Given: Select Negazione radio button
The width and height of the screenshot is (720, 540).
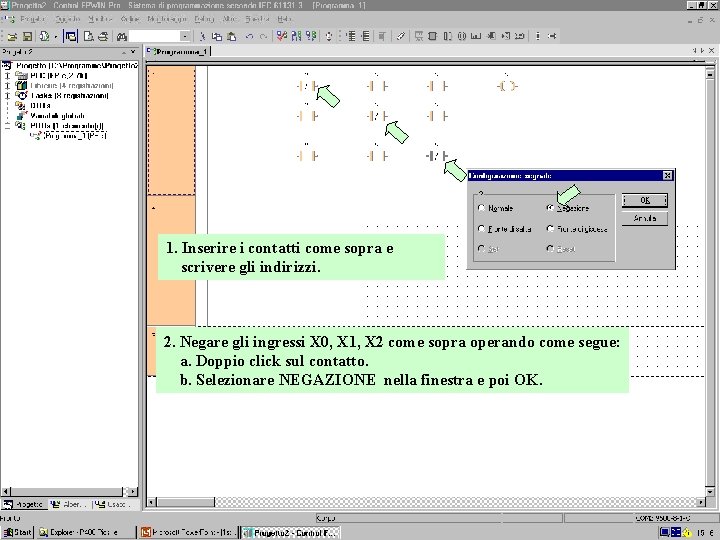Looking at the screenshot, I should (x=550, y=208).
